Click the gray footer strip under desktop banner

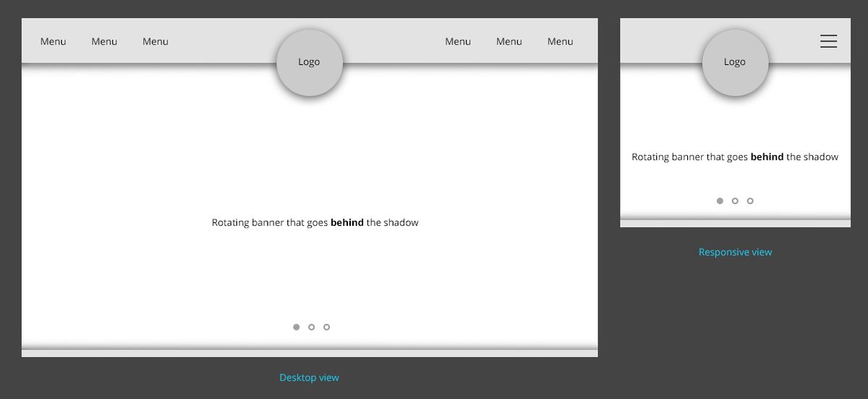pos(310,353)
